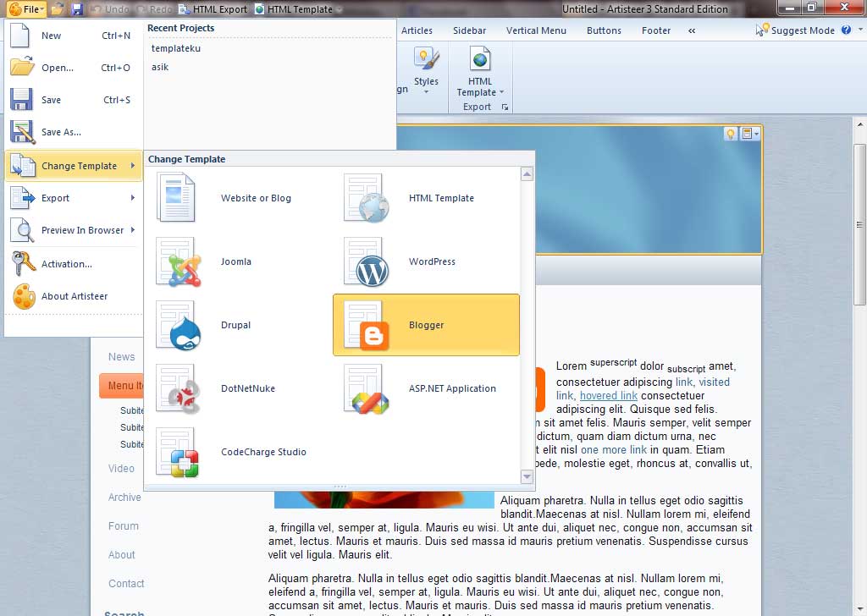Screen dimensions: 867x616
Task: Open recent project asik
Action: coord(160,67)
